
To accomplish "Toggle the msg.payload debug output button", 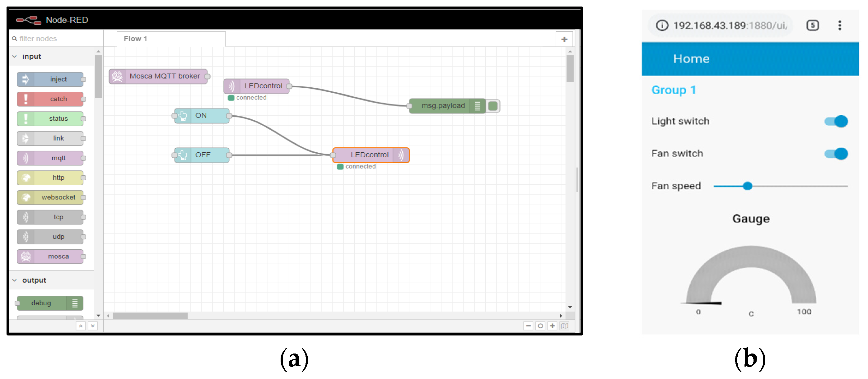I will pyautogui.click(x=493, y=106).
